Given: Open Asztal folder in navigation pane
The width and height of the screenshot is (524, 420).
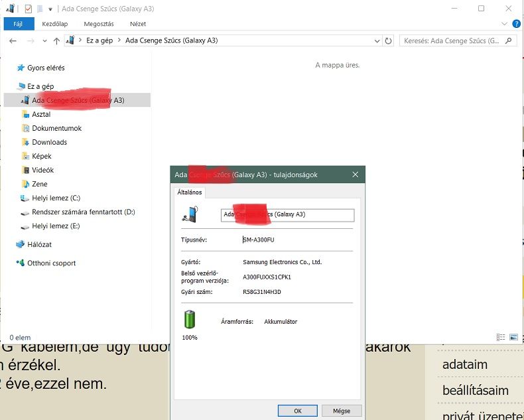Looking at the screenshot, I should (x=41, y=114).
